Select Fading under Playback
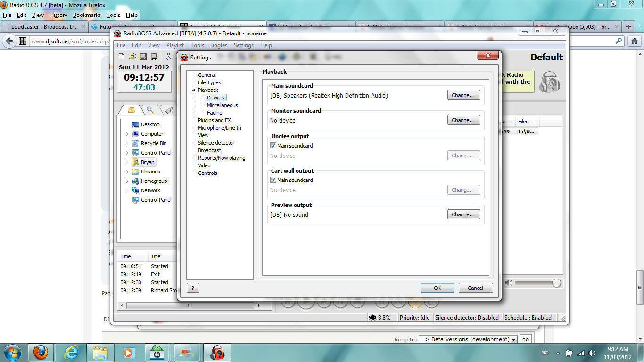644x362 pixels. click(x=215, y=113)
